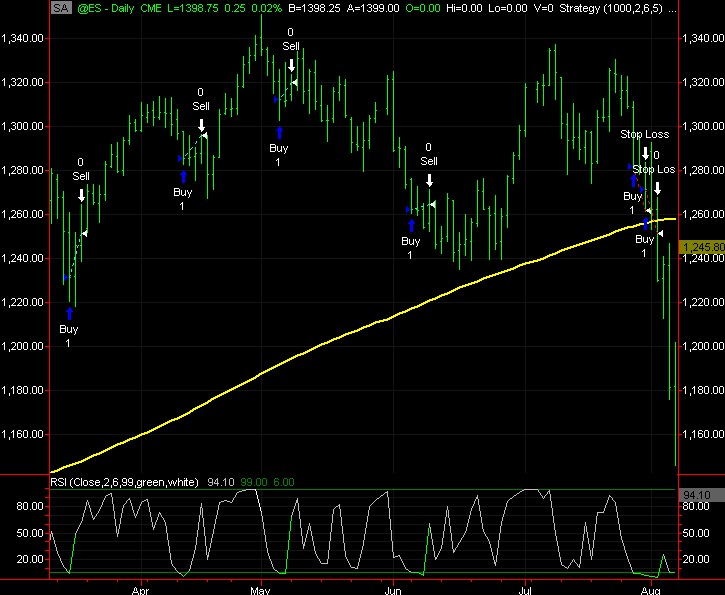
Task: Click the ellipsis after the Strategy label
Action: [673, 9]
